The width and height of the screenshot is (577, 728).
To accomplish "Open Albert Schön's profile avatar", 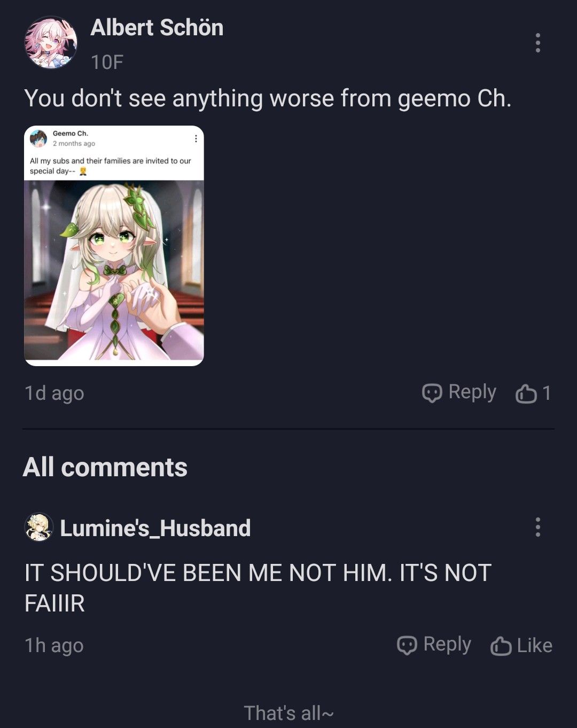I will (51, 42).
